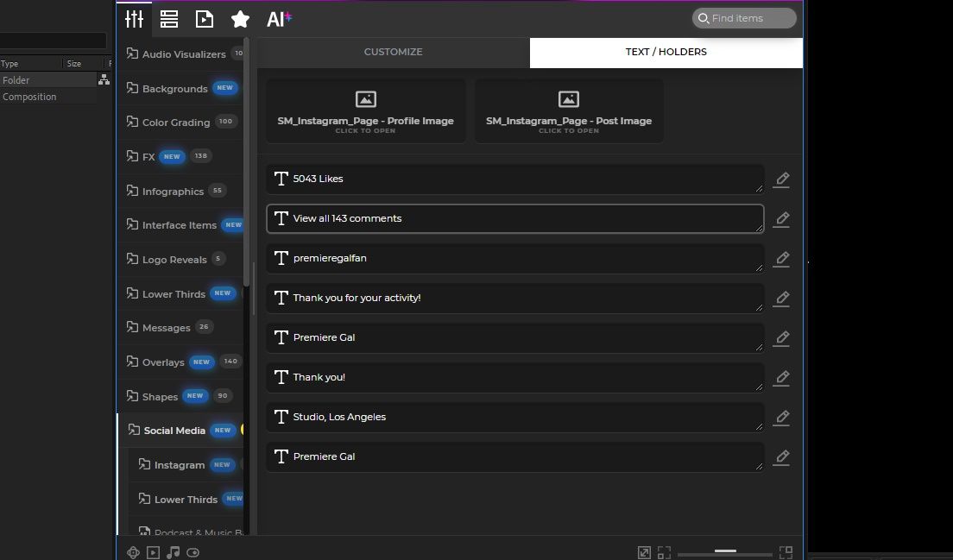The image size is (953, 560).
Task: Collapse the Social Media category
Action: tap(174, 431)
